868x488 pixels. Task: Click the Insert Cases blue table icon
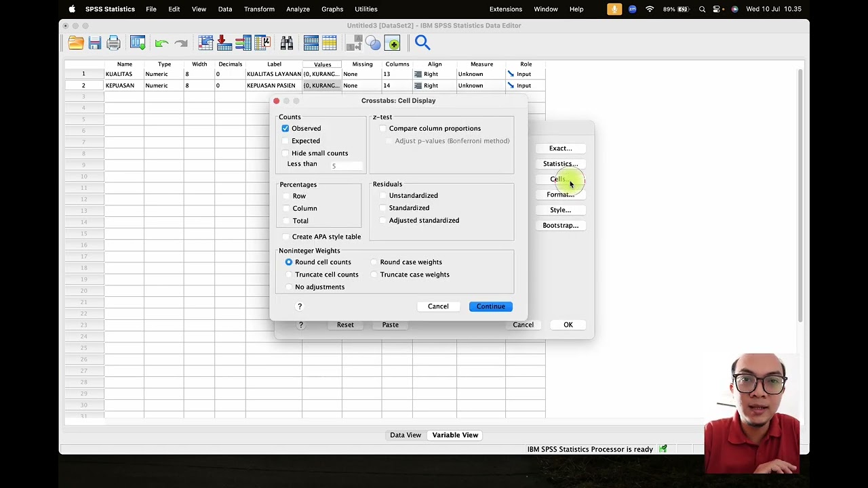[x=311, y=43]
